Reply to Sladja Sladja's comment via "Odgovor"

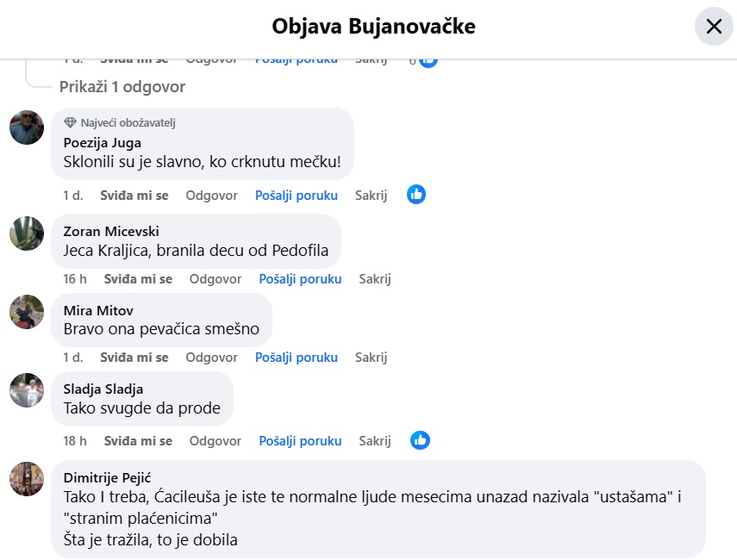pos(215,441)
